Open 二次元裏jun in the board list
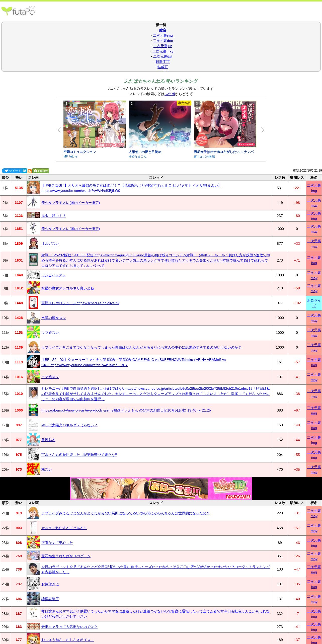The height and width of the screenshot is (644, 322). pos(163,46)
